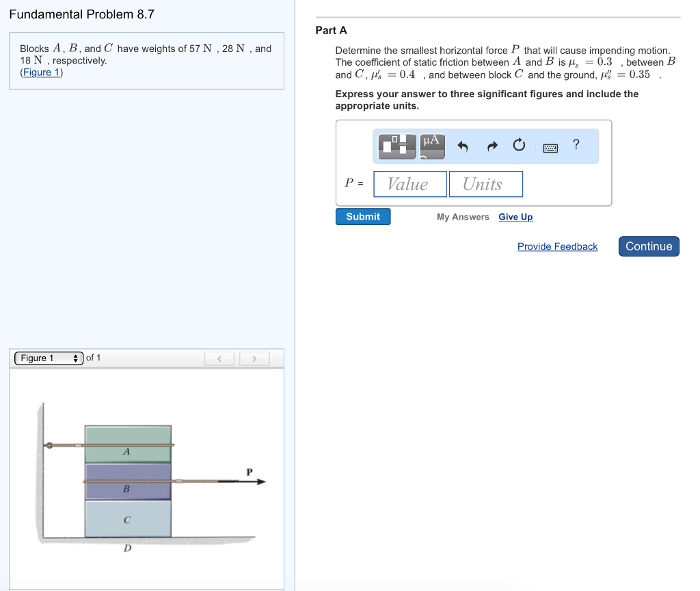Click the Give Up link

pos(515,217)
